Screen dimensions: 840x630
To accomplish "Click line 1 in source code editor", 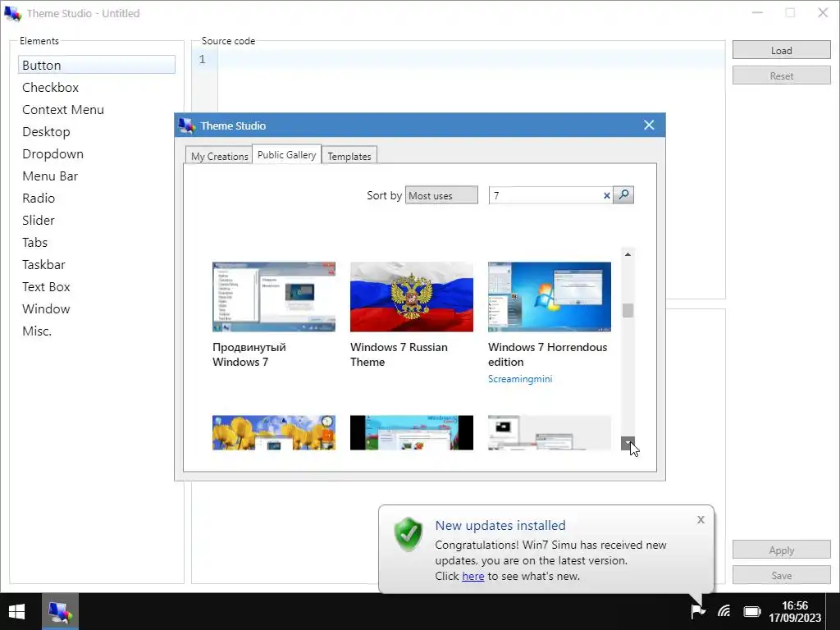I will 472,59.
